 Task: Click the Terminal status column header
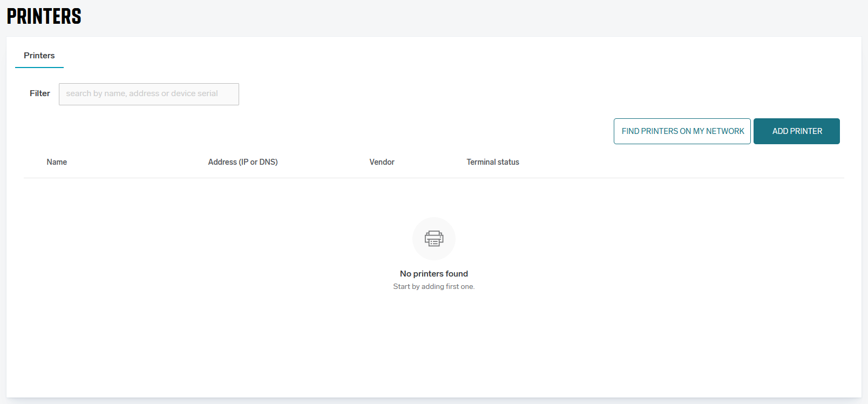tap(492, 162)
